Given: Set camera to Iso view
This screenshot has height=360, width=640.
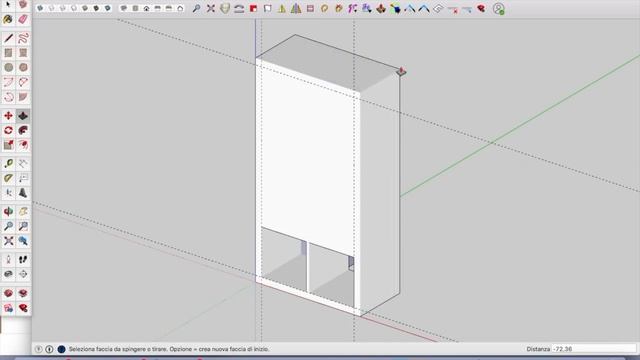Looking at the screenshot, I should [124, 8].
